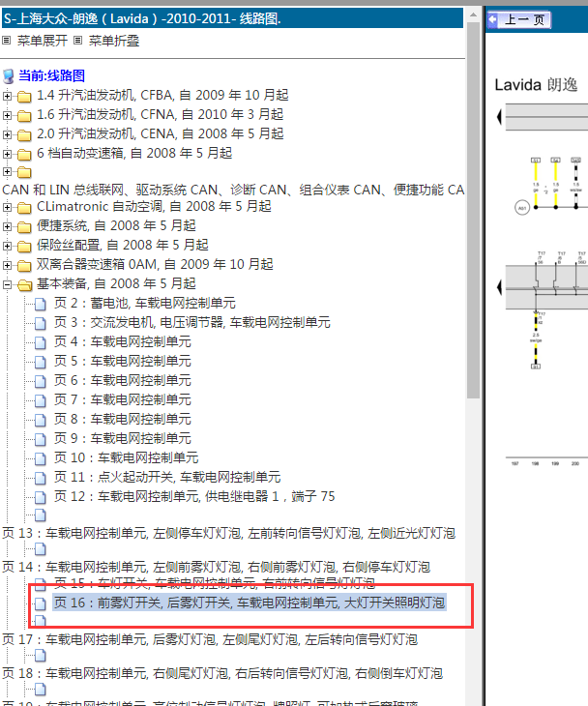
Task: Click folder icon of CLimatronic 自动空调
Action: click(x=24, y=208)
